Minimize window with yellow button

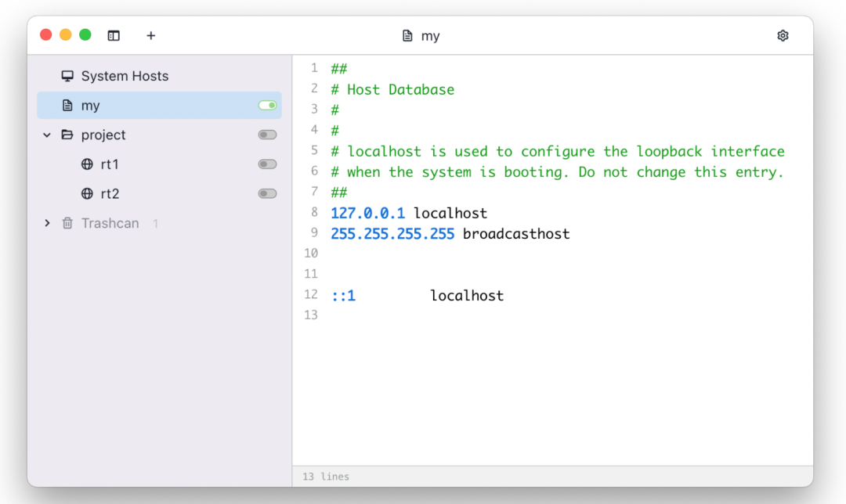[x=65, y=35]
